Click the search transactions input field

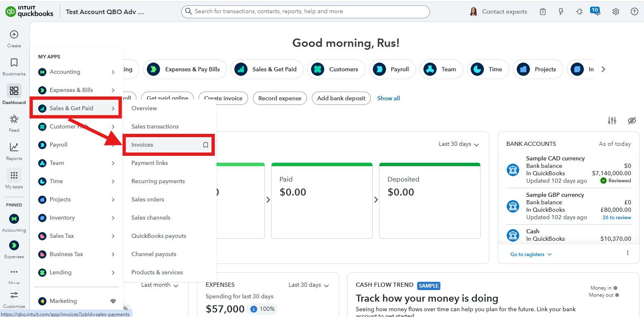tap(305, 12)
